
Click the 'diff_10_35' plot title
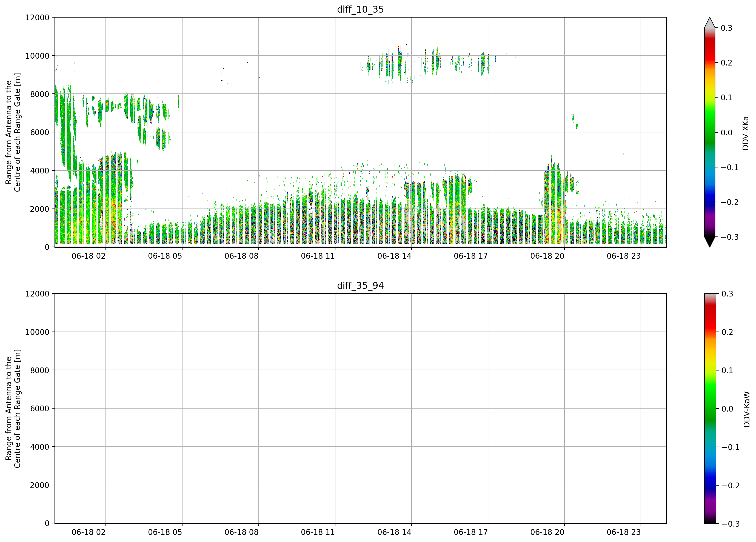[x=360, y=9]
